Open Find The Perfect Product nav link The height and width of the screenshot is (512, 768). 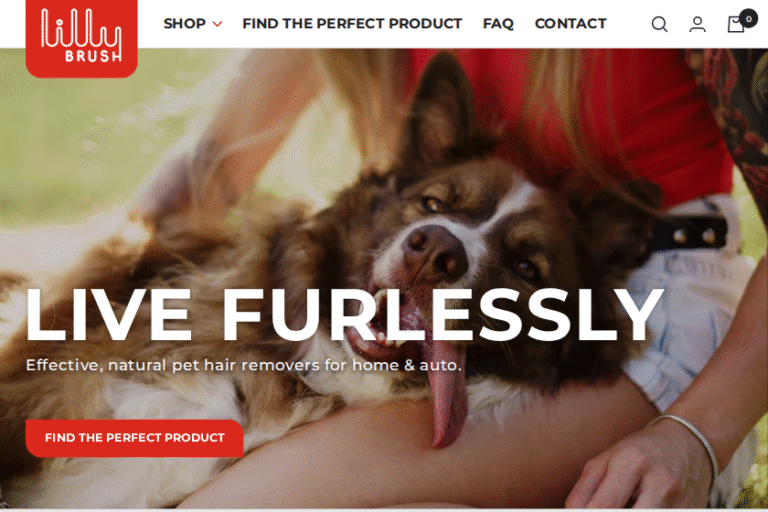352,24
